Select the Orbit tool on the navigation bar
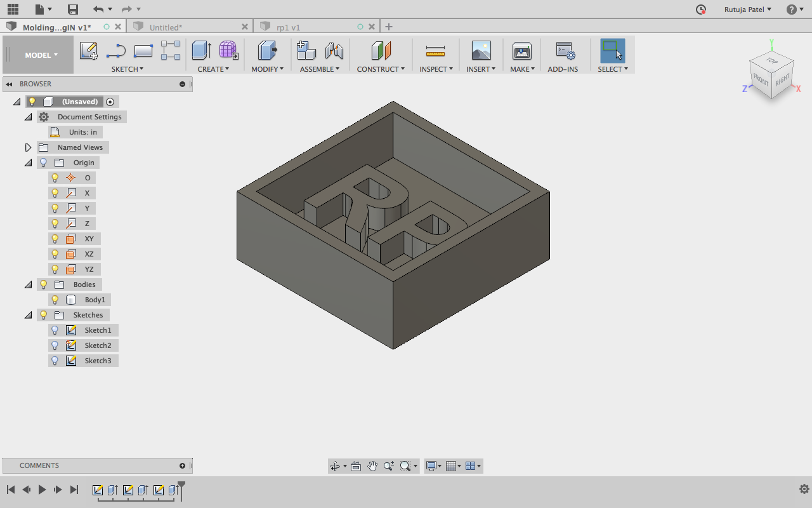Image resolution: width=812 pixels, height=508 pixels. (336, 465)
